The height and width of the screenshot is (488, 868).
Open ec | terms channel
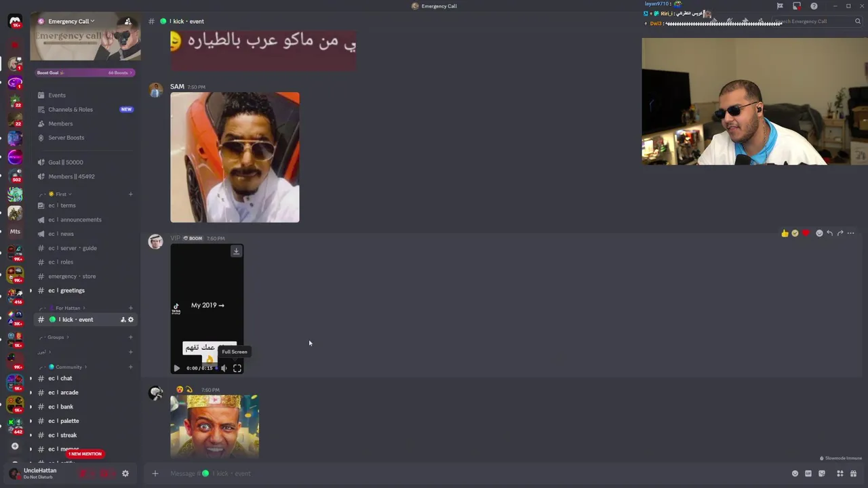point(85,205)
